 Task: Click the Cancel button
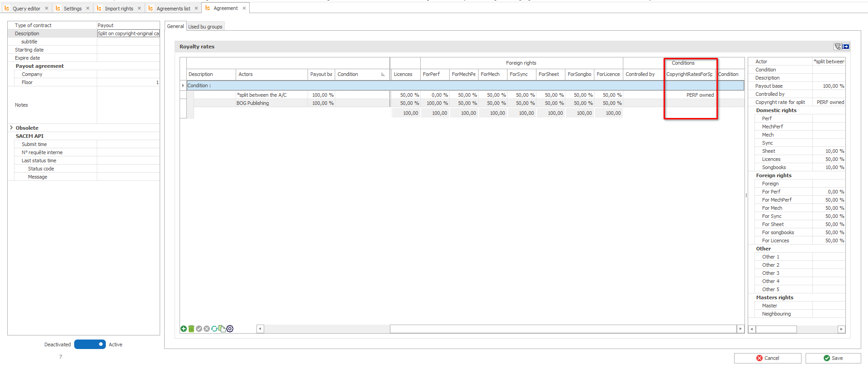tap(767, 358)
